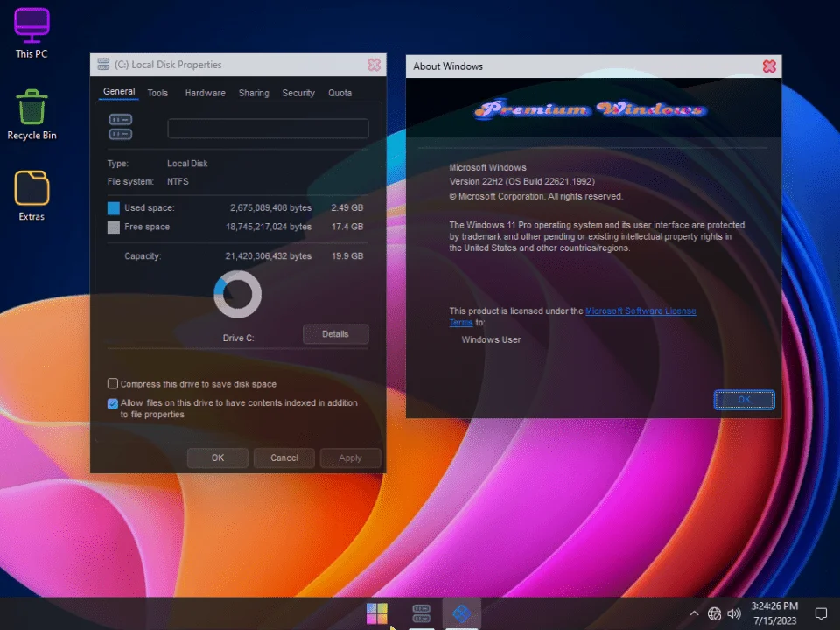This screenshot has width=840, height=630.
Task: Click the 17.4 GB free space value
Action: pyautogui.click(x=347, y=227)
